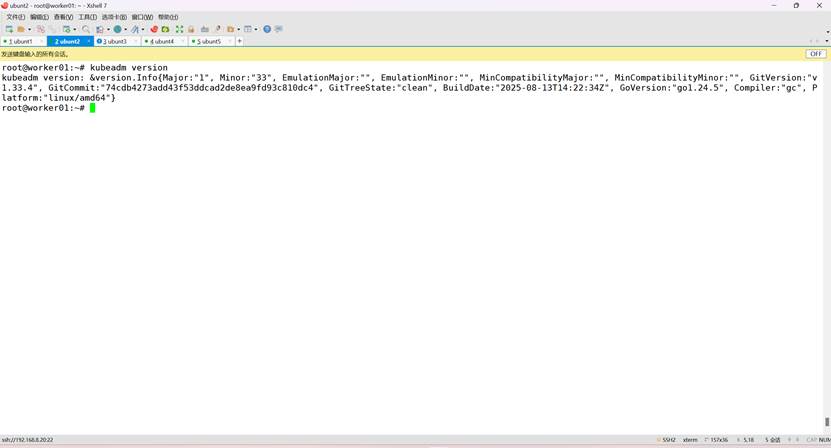Expand the font icon dropdown arrow
This screenshot has width=831, height=448.
click(x=143, y=29)
